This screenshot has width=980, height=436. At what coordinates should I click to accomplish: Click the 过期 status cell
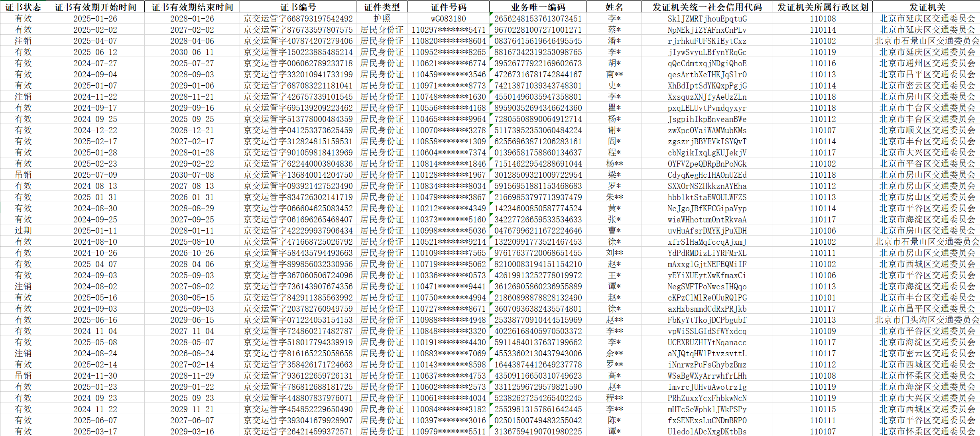tap(23, 231)
